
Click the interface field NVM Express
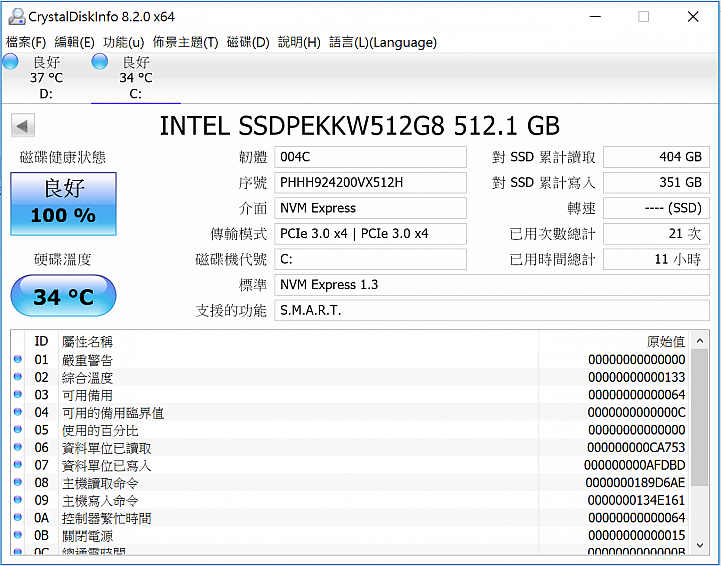(371, 208)
